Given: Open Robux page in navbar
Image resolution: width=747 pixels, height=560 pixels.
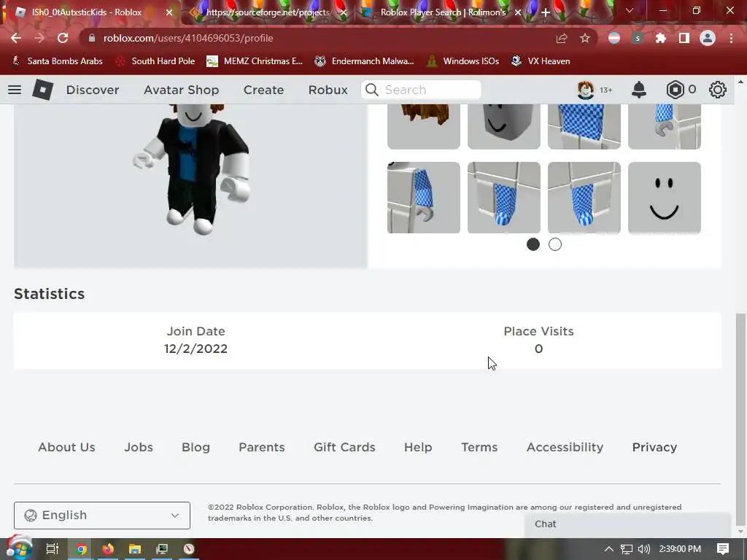Looking at the screenshot, I should 328,90.
